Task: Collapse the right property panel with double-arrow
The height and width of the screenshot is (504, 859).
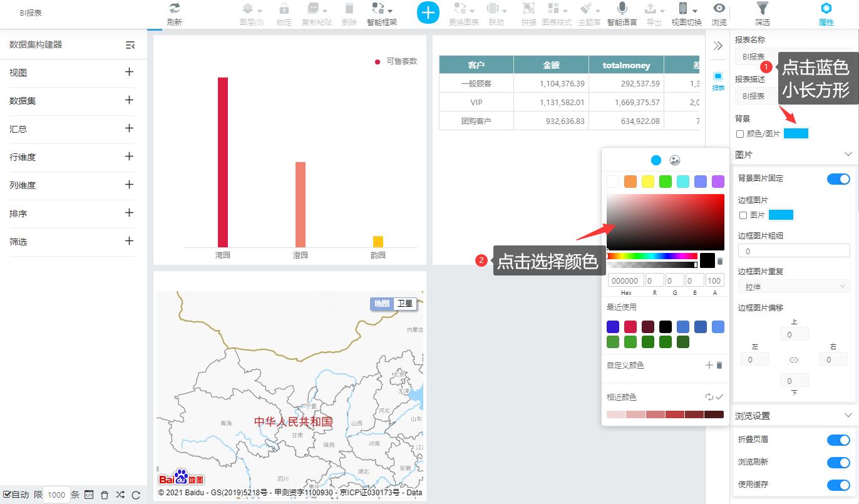Action: click(718, 46)
